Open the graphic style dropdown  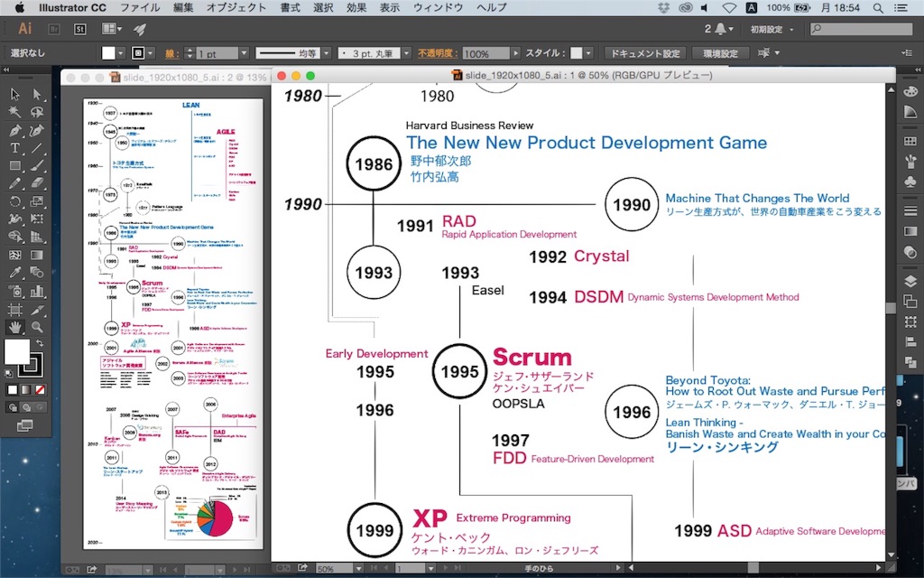tap(588, 53)
